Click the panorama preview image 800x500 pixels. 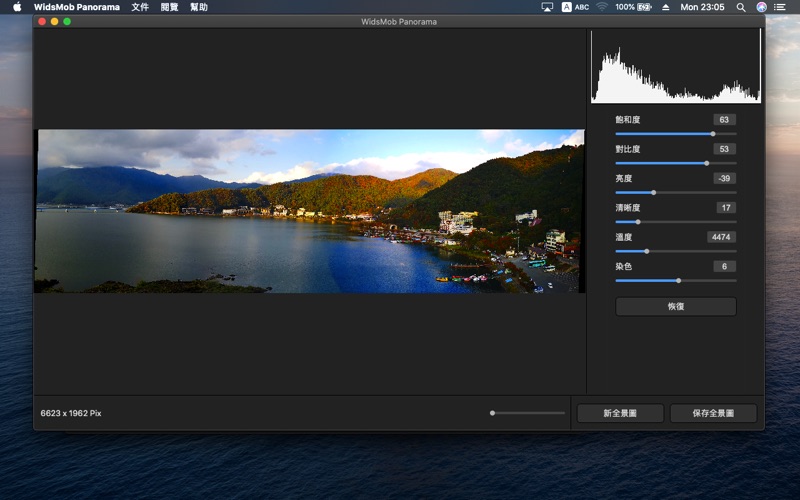click(310, 211)
